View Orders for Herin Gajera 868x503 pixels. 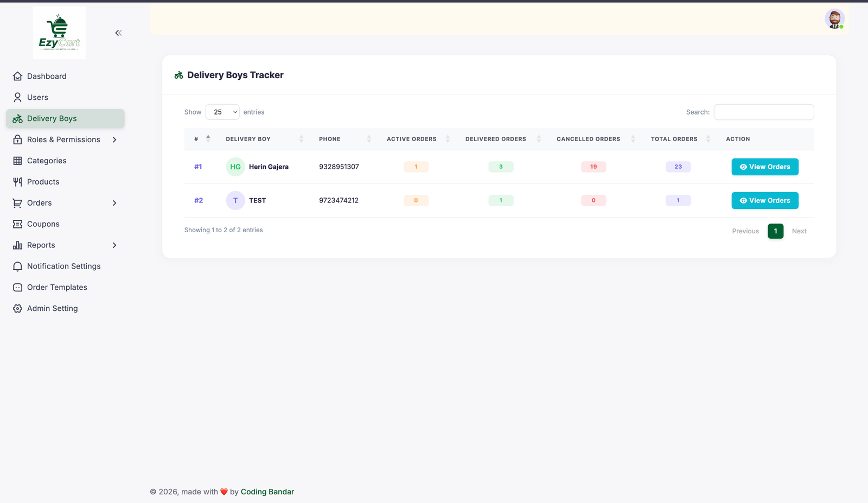tap(765, 167)
